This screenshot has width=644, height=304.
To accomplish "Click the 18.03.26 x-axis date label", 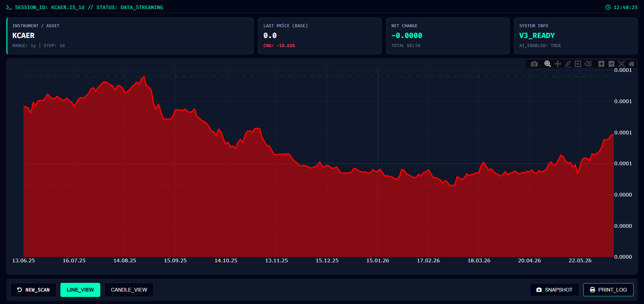I will click(479, 260).
